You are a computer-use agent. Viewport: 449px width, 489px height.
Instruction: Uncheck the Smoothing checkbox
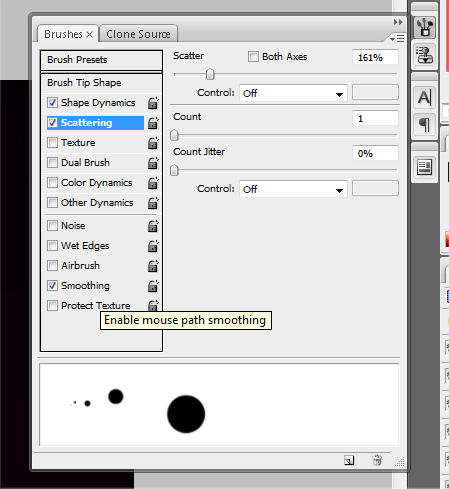(52, 286)
